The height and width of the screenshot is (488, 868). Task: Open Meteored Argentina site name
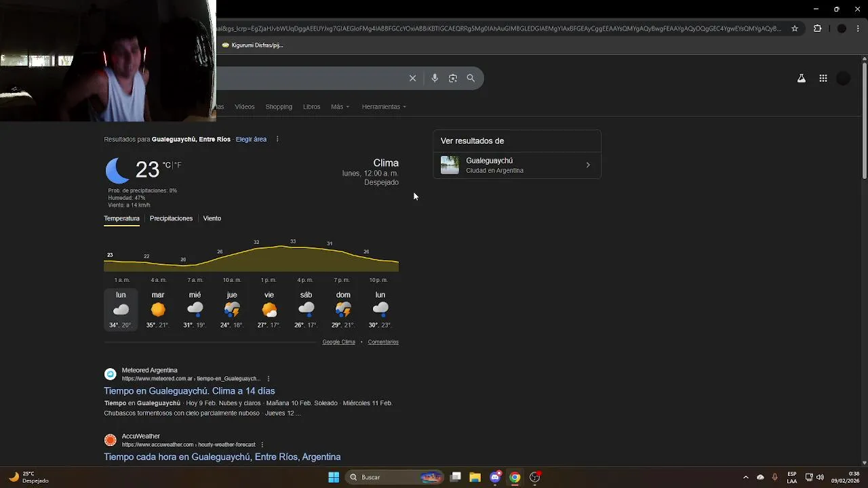click(149, 370)
